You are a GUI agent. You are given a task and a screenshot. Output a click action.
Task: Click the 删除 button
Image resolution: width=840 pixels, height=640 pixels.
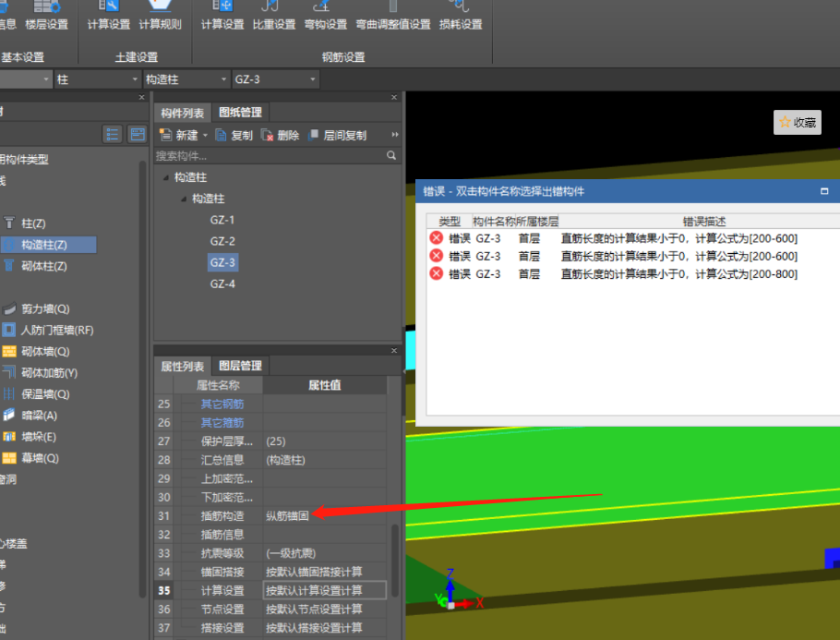[281, 135]
